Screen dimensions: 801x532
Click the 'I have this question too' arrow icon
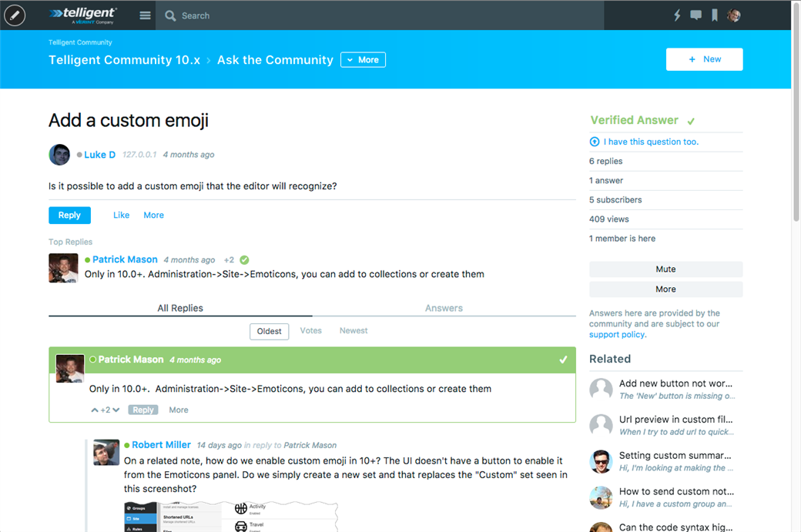(x=594, y=142)
